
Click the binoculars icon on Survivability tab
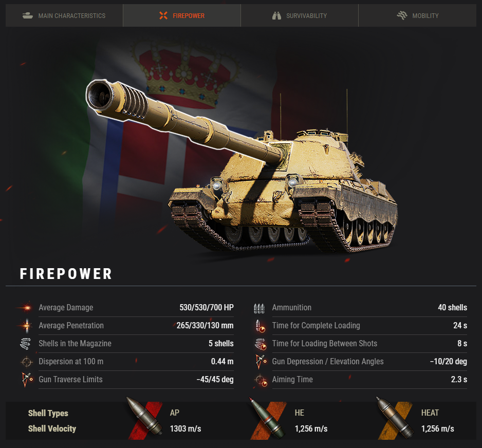276,15
